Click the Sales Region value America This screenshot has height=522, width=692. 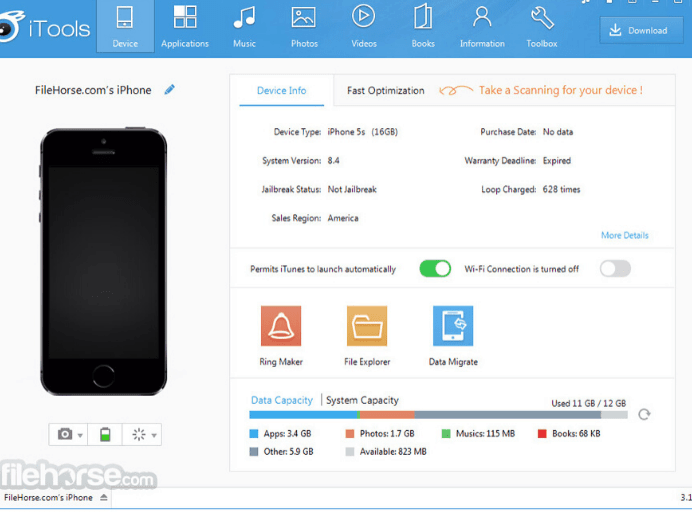[343, 218]
